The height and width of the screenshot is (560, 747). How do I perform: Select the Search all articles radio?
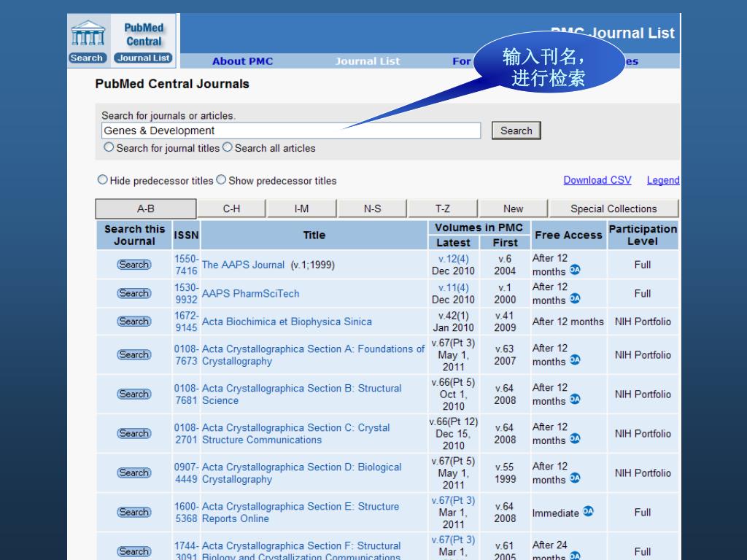[x=228, y=147]
